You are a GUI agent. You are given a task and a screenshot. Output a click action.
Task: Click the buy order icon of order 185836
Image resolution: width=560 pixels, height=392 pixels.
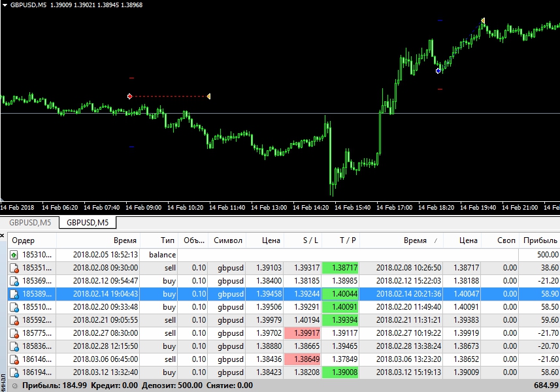[14, 346]
